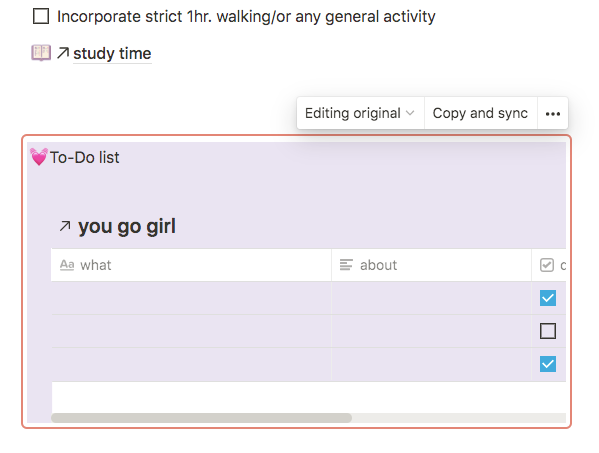
Task: Tick the empty second row checkbox
Action: pyautogui.click(x=548, y=331)
